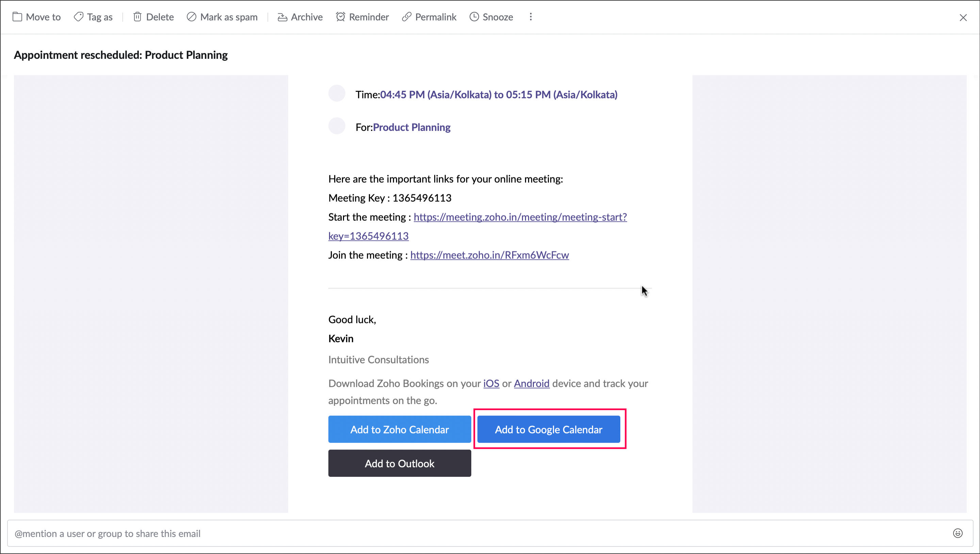Follow the Android download link
The image size is (980, 554).
531,383
